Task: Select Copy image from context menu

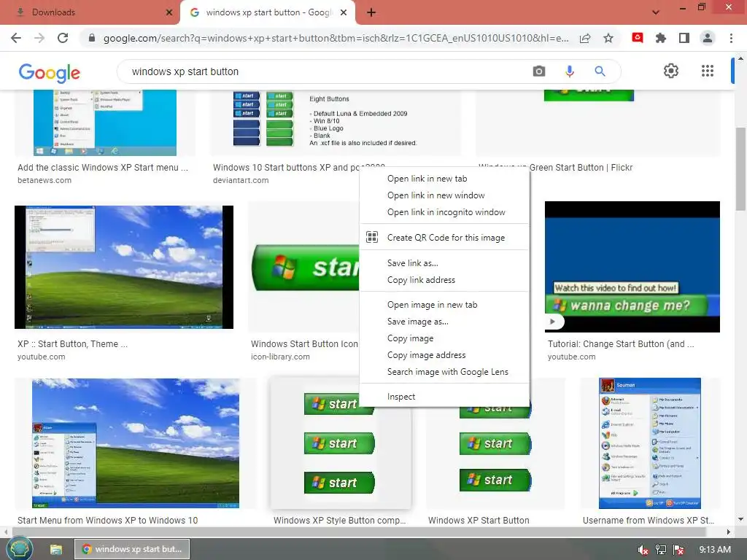Action: (x=444, y=338)
